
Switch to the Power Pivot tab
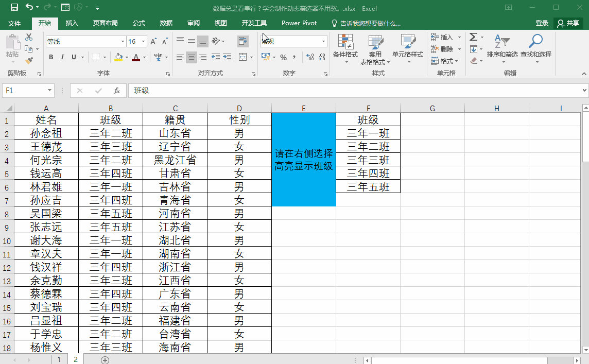[299, 23]
